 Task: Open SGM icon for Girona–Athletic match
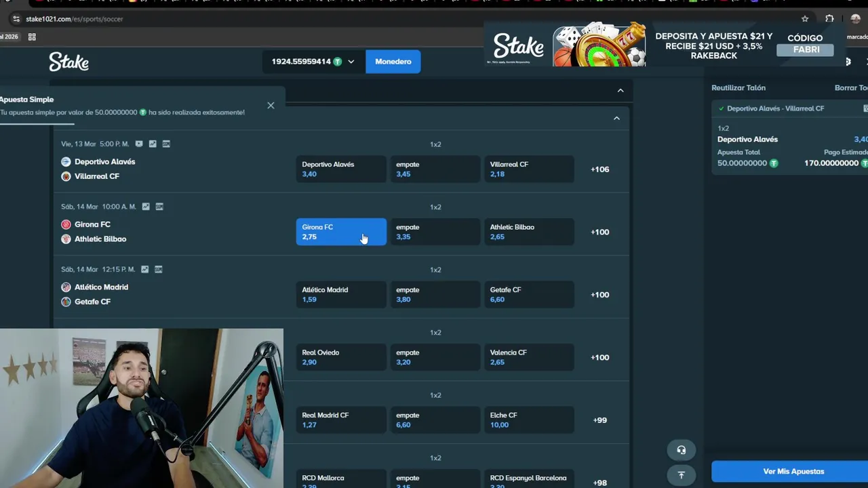click(x=159, y=207)
